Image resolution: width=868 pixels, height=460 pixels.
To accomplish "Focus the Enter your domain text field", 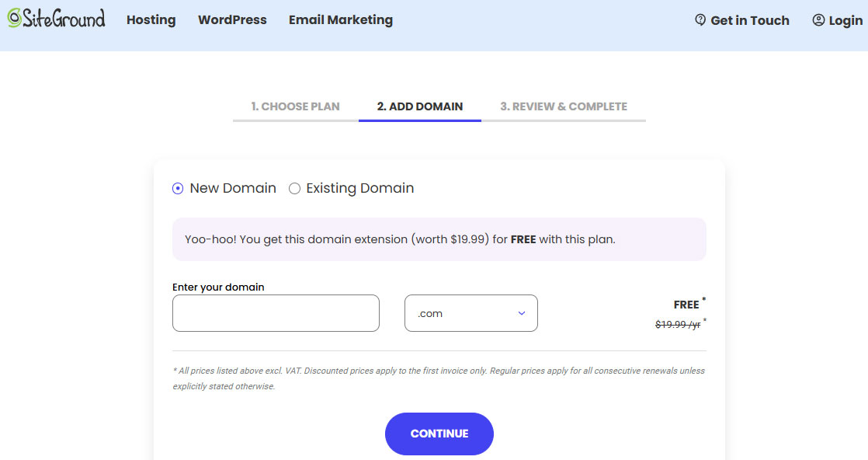I will 276,313.
